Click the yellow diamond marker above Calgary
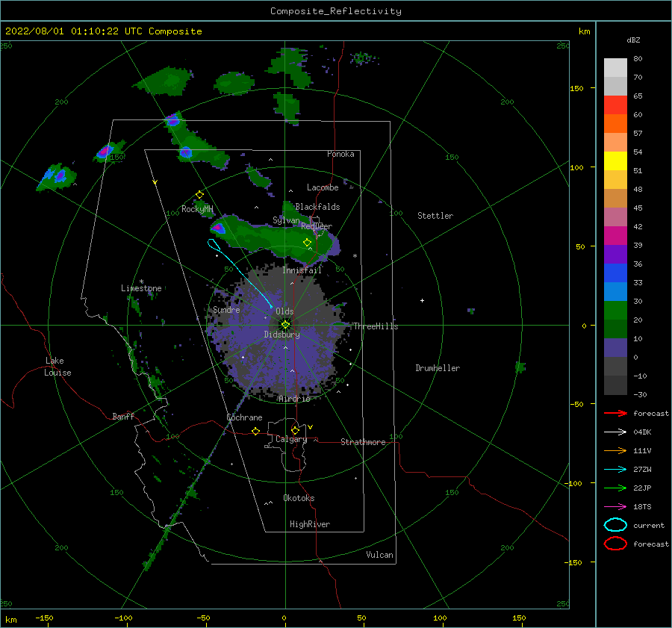The image size is (672, 628). point(295,430)
